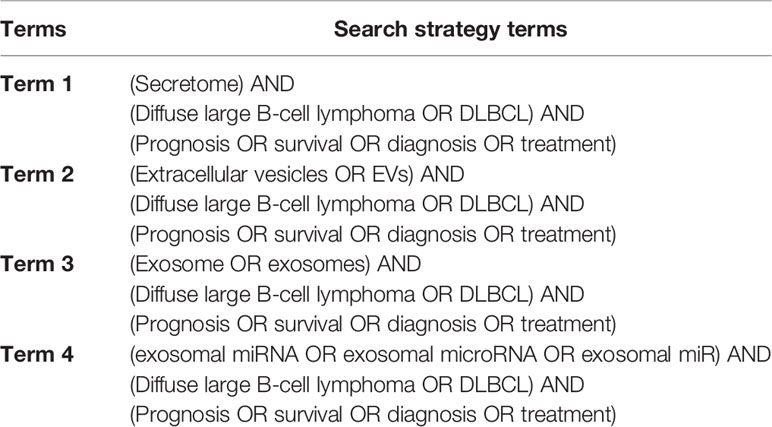This screenshot has height=427, width=772.
Task: Click the DLBCL line under Term 3
Action: point(357,295)
